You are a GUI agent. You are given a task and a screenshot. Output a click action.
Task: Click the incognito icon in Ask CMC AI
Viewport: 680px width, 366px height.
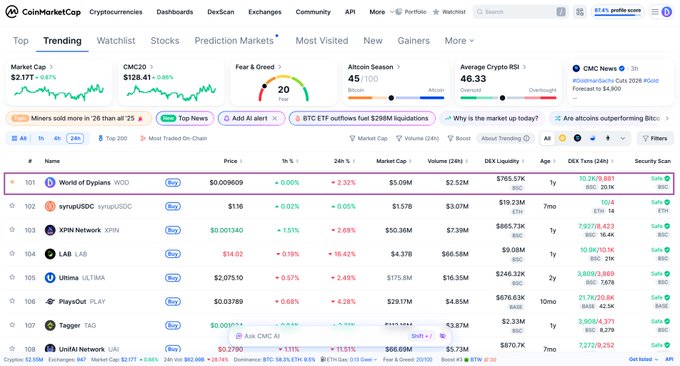click(x=442, y=336)
